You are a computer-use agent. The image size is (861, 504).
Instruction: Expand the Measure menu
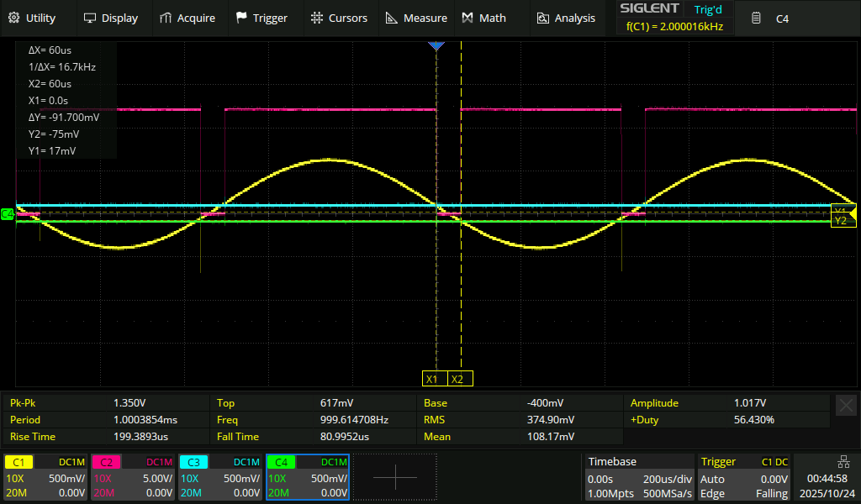[416, 18]
